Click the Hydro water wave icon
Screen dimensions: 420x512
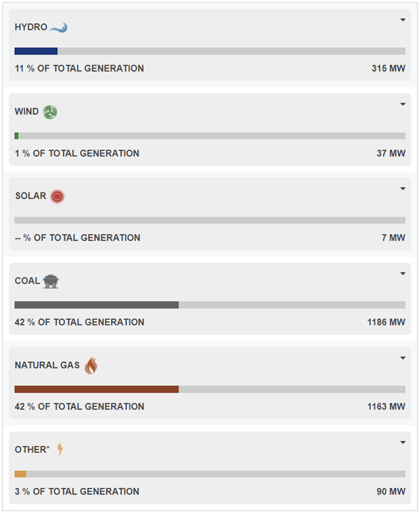(59, 28)
